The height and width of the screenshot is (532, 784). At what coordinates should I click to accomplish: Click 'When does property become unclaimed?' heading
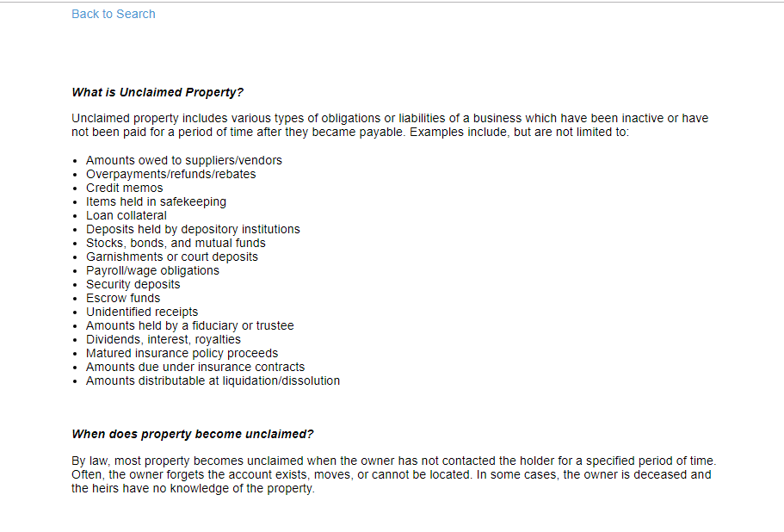coord(192,434)
